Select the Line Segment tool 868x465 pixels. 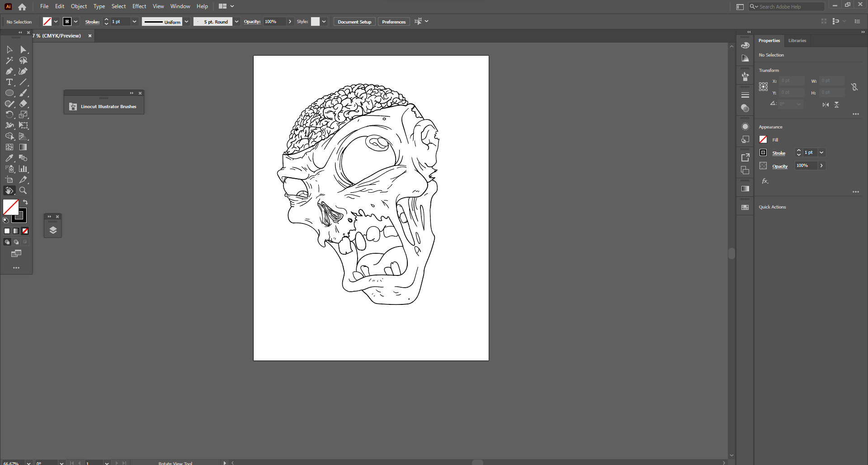point(23,82)
